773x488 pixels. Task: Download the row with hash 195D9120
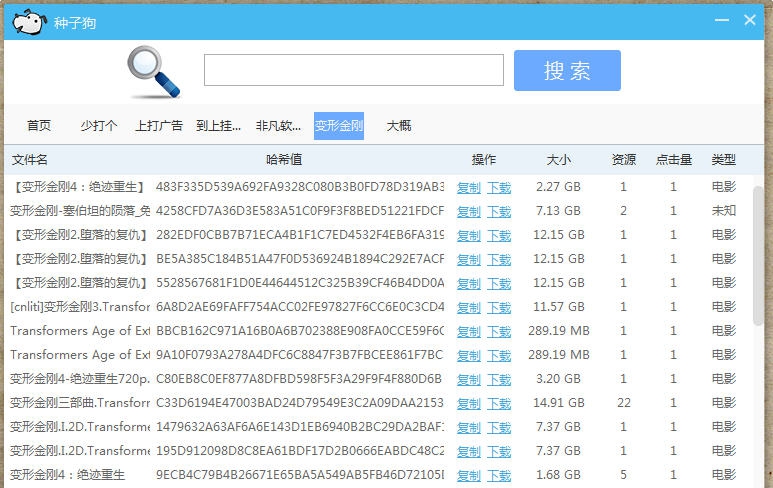click(499, 452)
